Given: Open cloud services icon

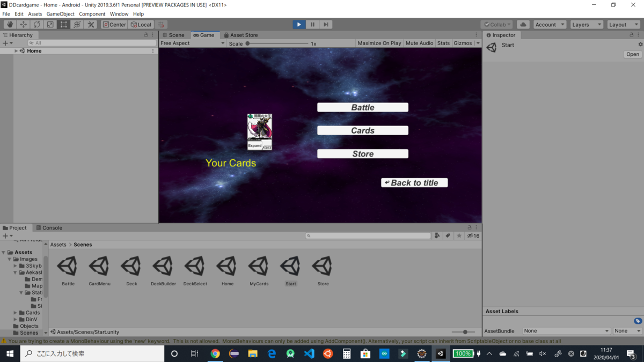Looking at the screenshot, I should [523, 25].
